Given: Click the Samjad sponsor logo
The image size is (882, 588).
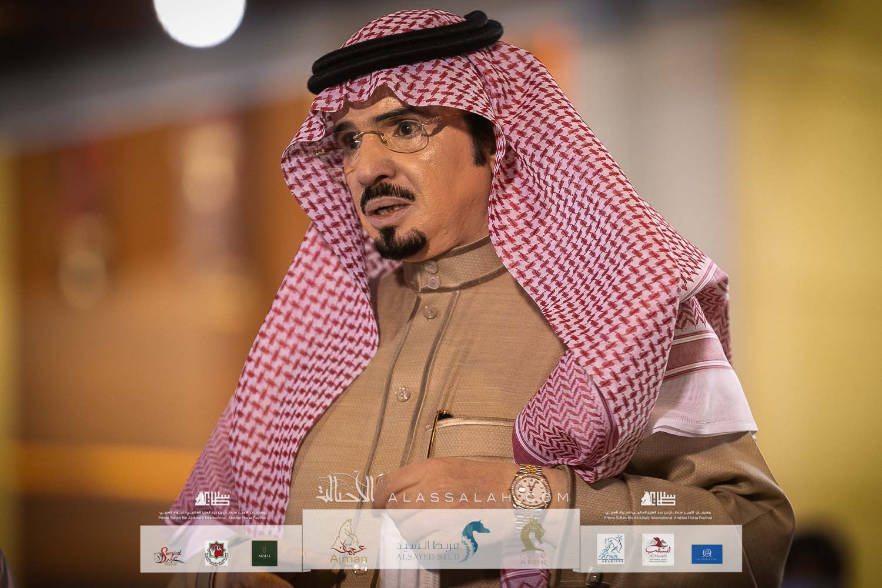Looking at the screenshot, I should pyautogui.click(x=168, y=553).
